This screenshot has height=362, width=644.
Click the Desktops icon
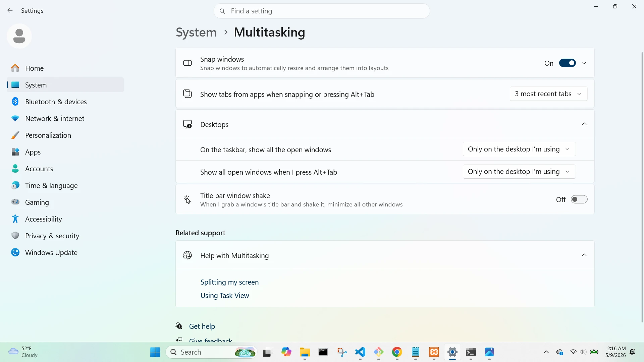(x=187, y=124)
